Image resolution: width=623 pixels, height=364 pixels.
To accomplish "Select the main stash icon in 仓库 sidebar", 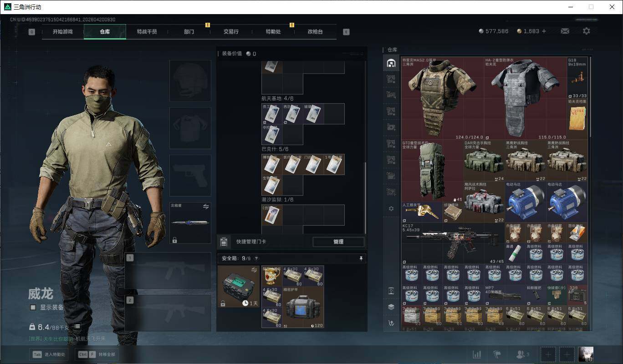I will pyautogui.click(x=391, y=63).
